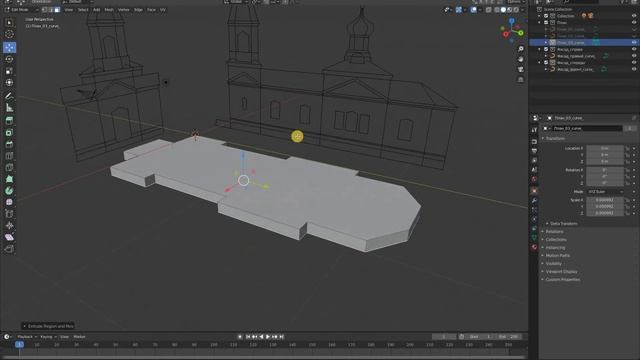Open the Vertex menu
The height and width of the screenshot is (360, 640).
pyautogui.click(x=124, y=10)
